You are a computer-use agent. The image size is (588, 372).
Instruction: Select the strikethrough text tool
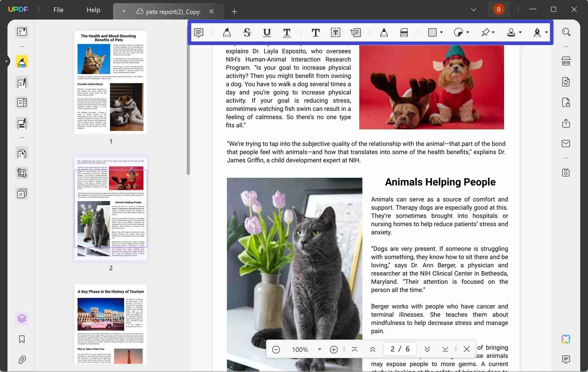click(246, 32)
